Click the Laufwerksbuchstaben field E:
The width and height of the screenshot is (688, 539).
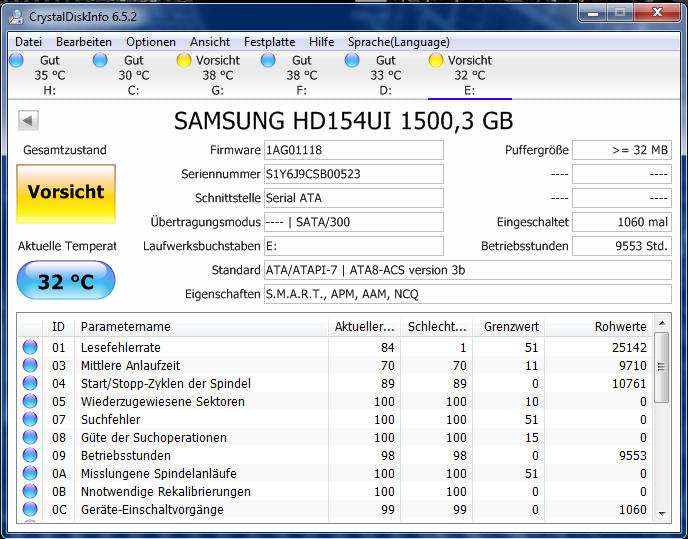[354, 246]
